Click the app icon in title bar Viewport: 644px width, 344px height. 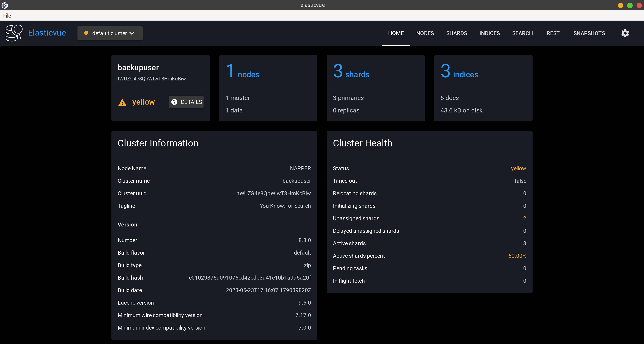point(5,5)
